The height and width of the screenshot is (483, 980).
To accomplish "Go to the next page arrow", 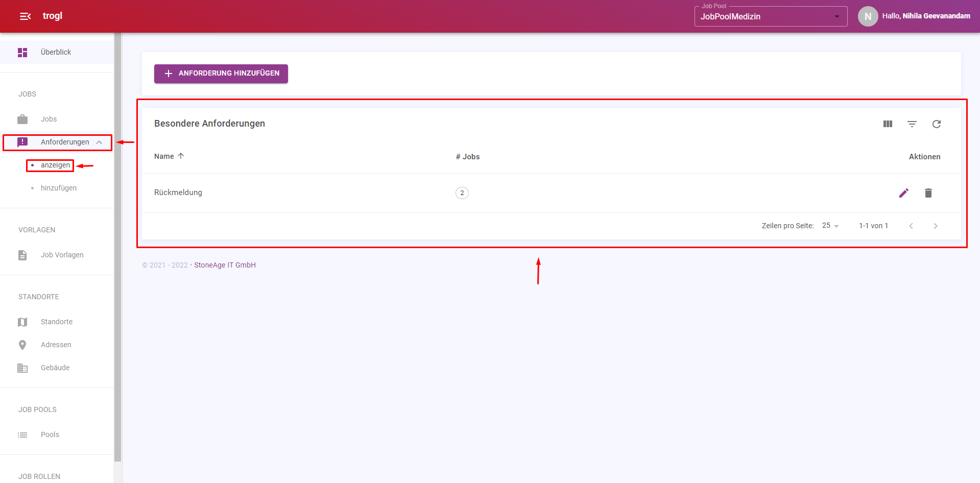I will pyautogui.click(x=936, y=226).
